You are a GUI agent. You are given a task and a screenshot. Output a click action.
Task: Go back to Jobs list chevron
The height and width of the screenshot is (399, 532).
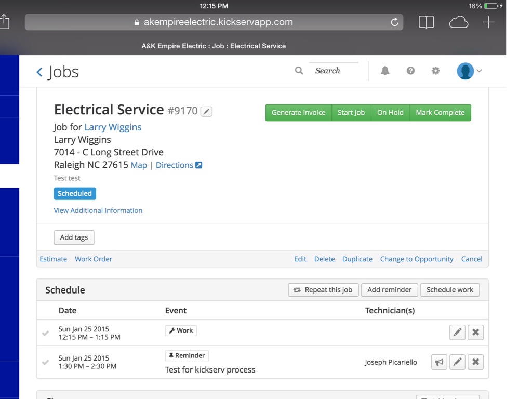coord(39,72)
